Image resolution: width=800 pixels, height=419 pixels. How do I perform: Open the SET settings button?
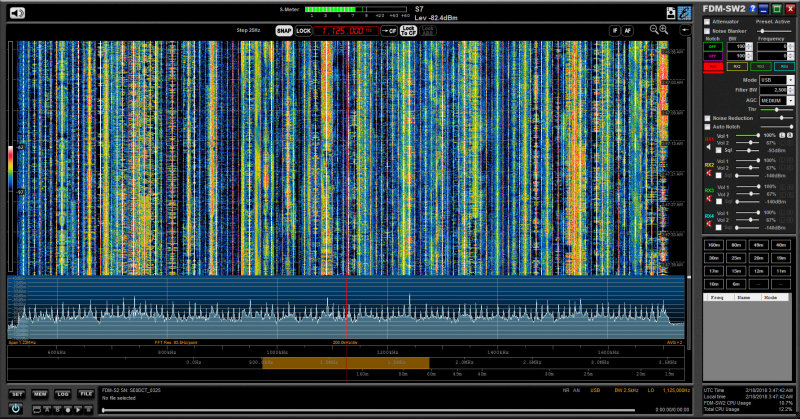click(17, 394)
